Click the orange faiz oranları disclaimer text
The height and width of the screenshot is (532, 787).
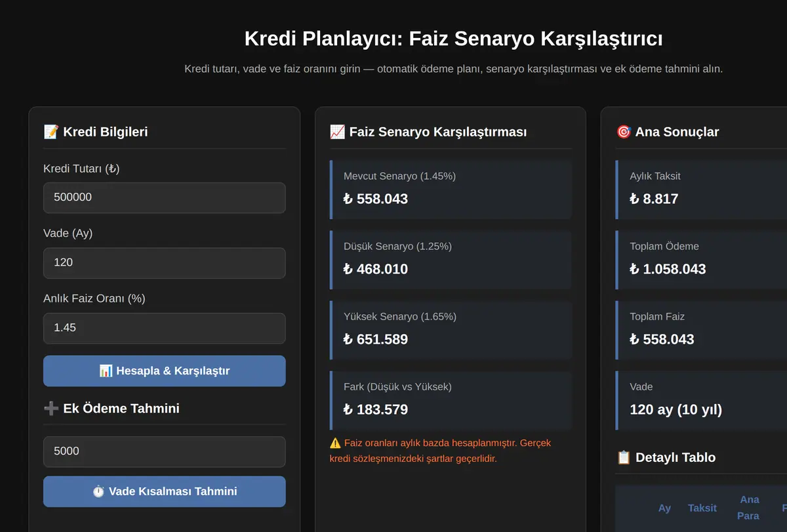tap(440, 451)
